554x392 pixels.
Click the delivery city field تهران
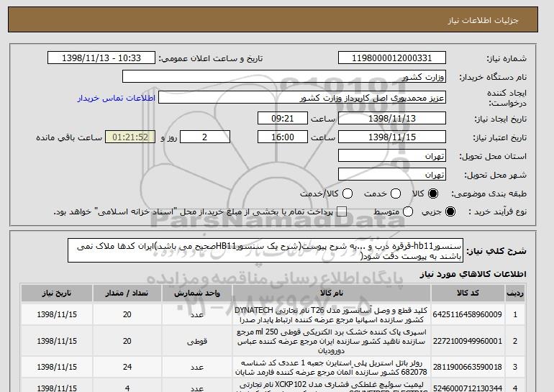[x=392, y=175]
